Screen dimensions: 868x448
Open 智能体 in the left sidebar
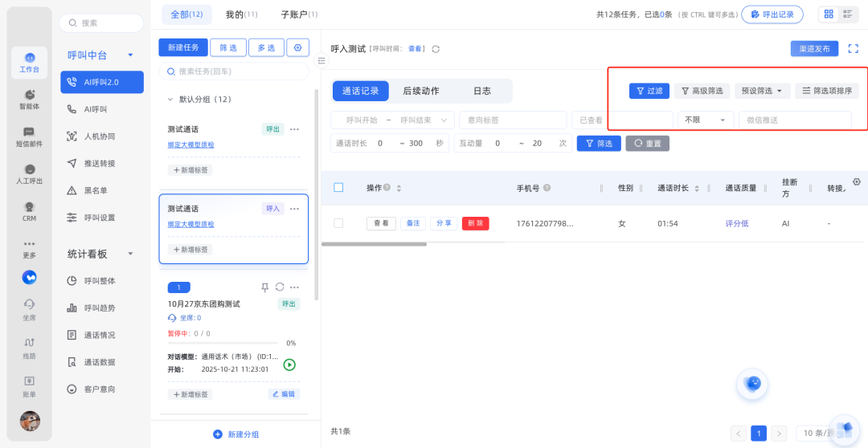click(30, 99)
